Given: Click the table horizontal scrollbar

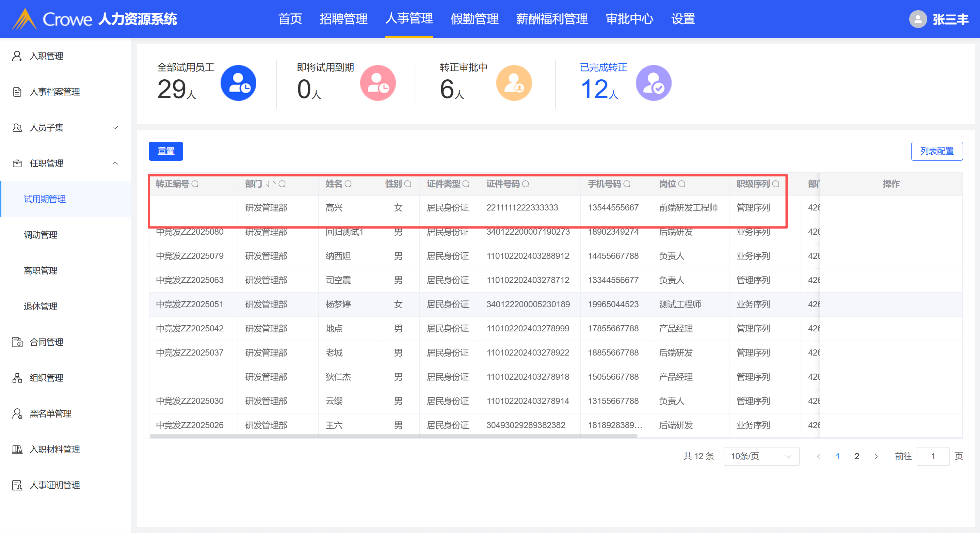Looking at the screenshot, I should point(393,436).
